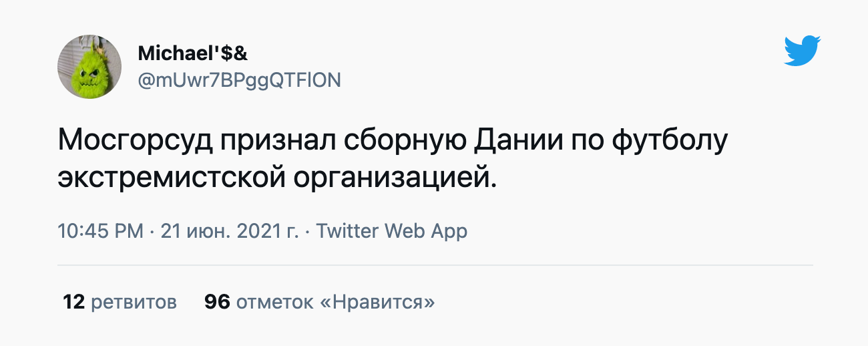Open the Twitter Web App source link
Viewport: 868px width, 346px height.
[391, 231]
